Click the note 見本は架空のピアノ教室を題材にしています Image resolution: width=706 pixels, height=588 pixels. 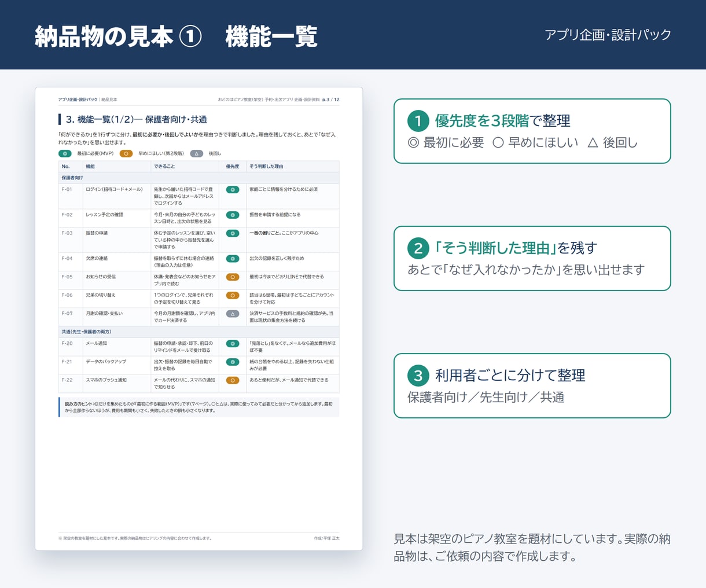pyautogui.click(x=532, y=547)
